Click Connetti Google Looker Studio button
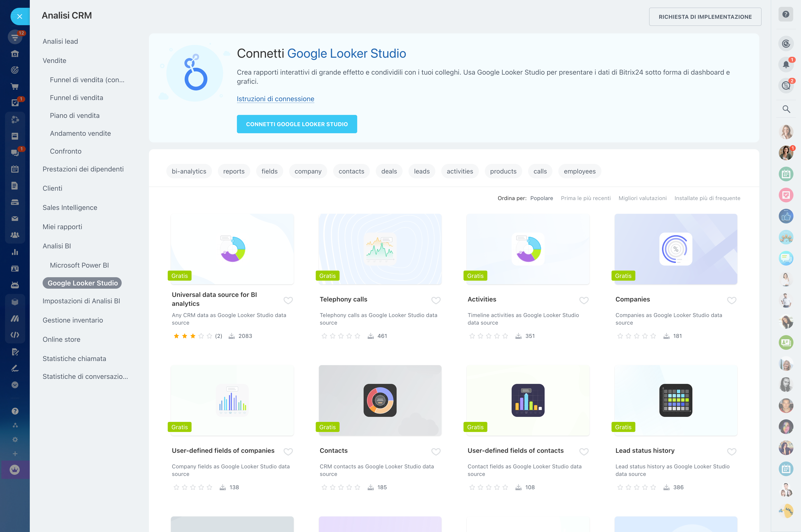 [x=296, y=124]
